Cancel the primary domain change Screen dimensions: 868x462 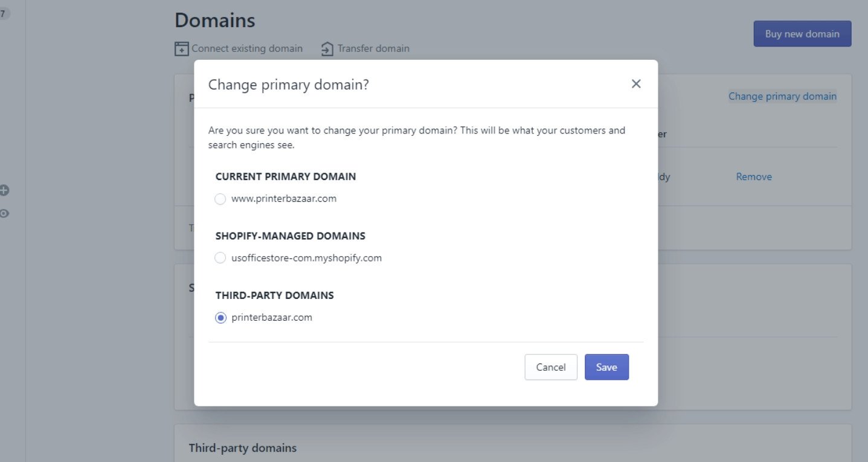click(551, 367)
